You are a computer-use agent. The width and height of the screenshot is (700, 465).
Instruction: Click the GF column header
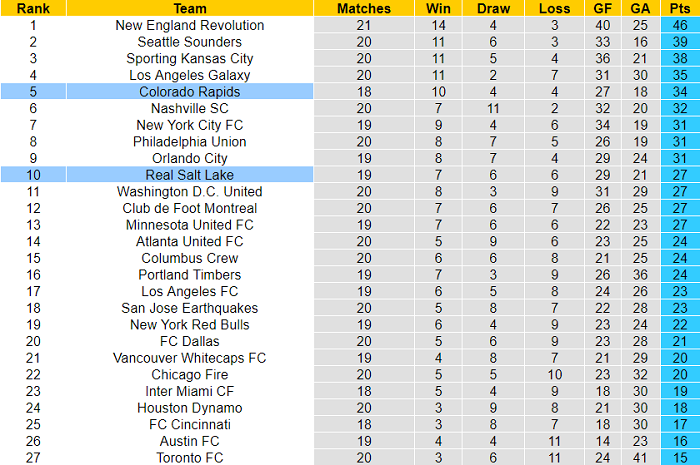[x=602, y=8]
